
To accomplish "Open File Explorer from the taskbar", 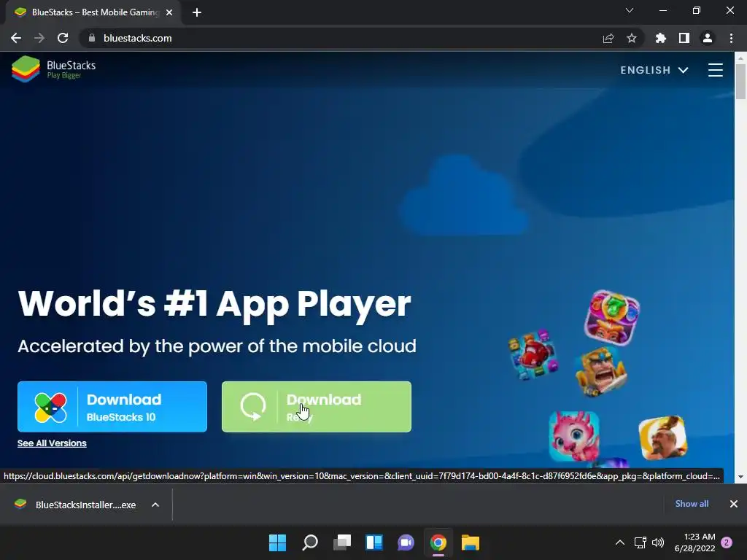I will (x=471, y=542).
